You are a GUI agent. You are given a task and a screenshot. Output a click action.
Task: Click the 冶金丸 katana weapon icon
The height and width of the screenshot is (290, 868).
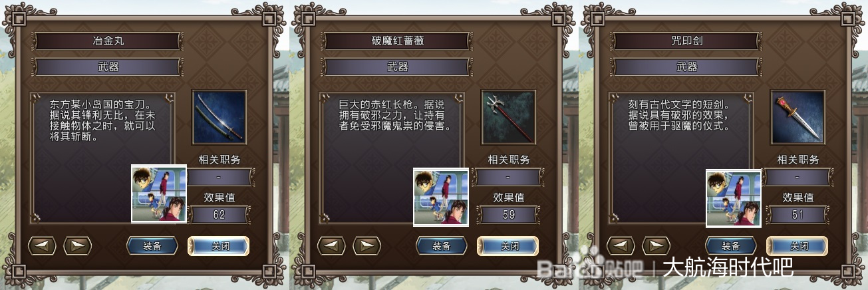point(219,118)
